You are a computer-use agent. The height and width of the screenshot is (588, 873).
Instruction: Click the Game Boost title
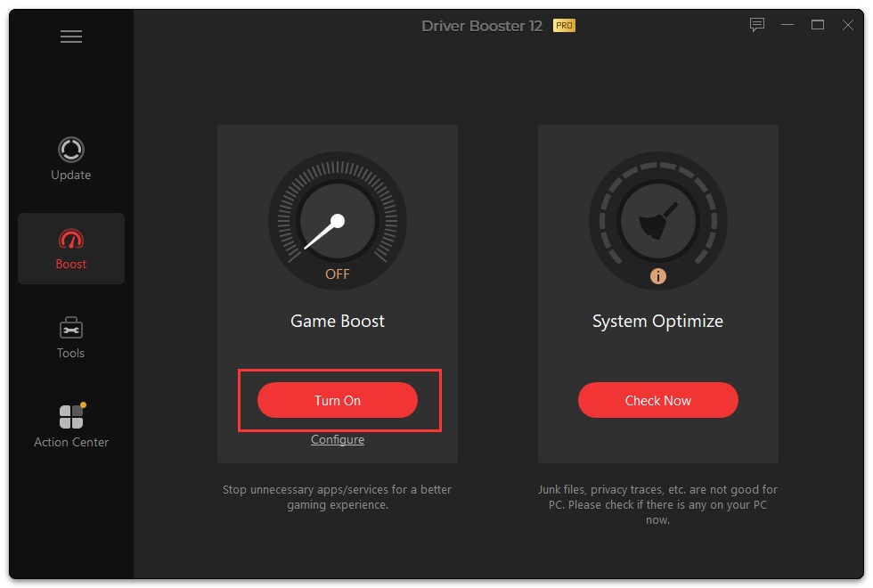pos(338,321)
